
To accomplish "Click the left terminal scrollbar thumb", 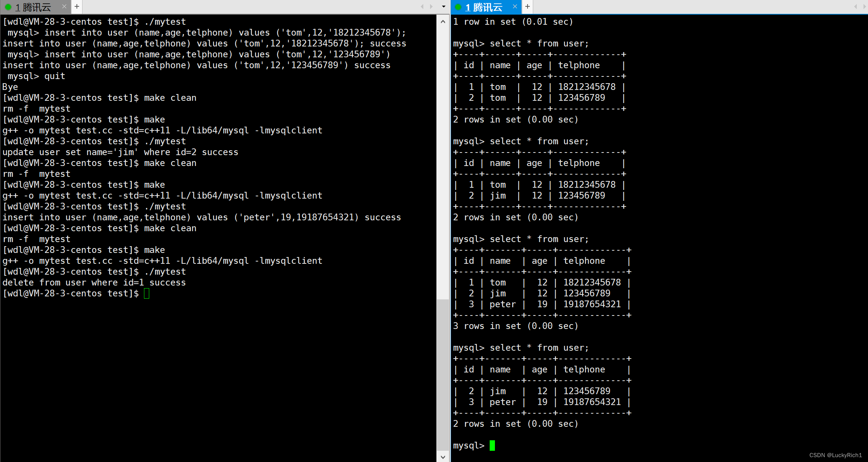I will tap(443, 375).
